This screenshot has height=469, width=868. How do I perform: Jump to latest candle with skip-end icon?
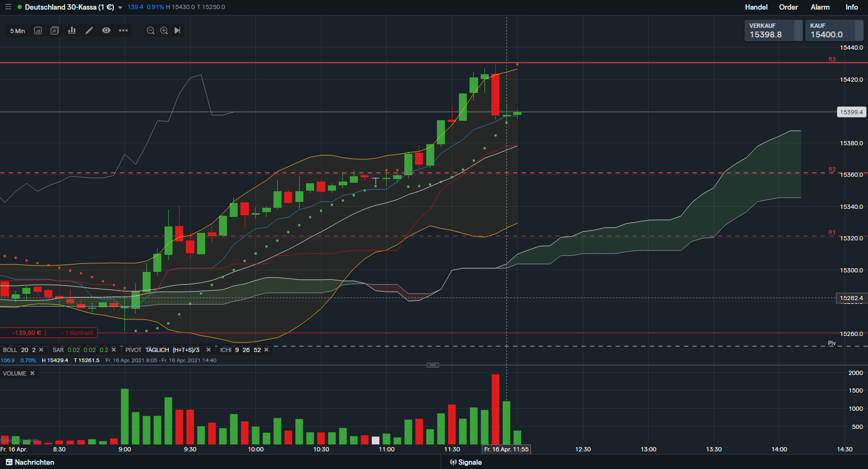pyautogui.click(x=177, y=30)
